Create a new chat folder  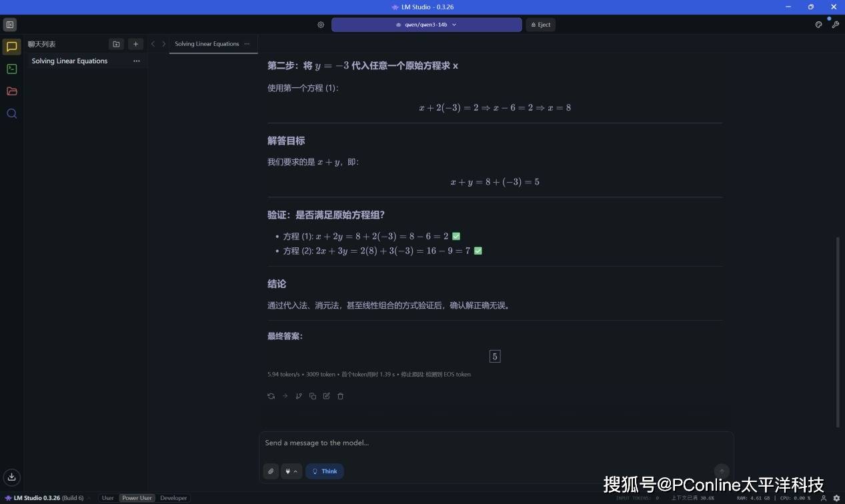(117, 44)
